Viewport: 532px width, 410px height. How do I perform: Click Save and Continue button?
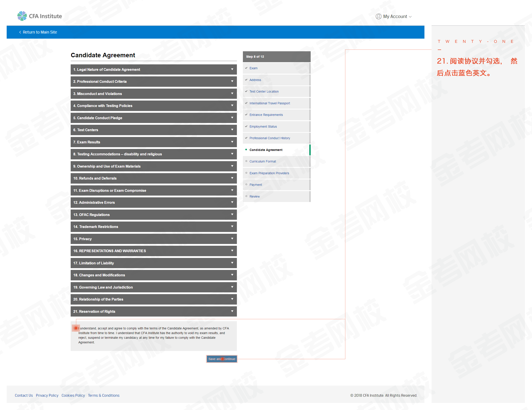click(x=222, y=359)
